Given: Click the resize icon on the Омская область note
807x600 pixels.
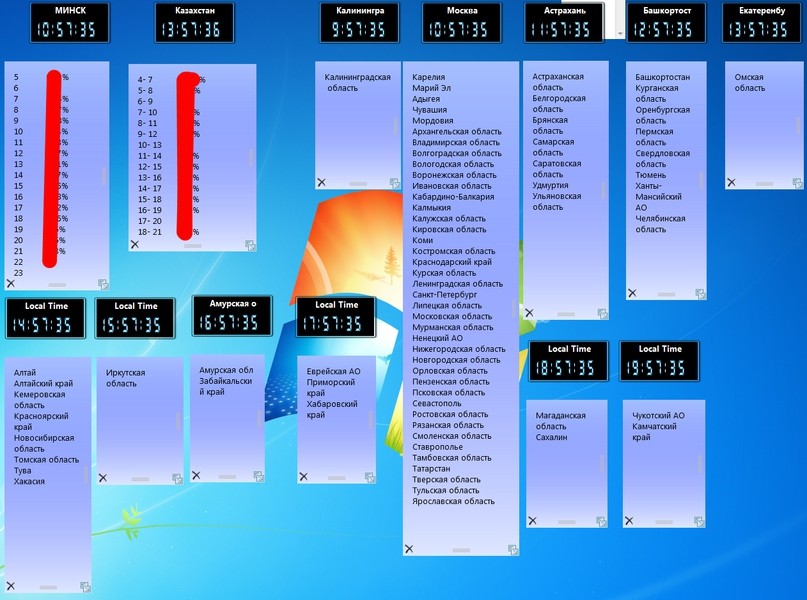Looking at the screenshot, I should tap(797, 183).
